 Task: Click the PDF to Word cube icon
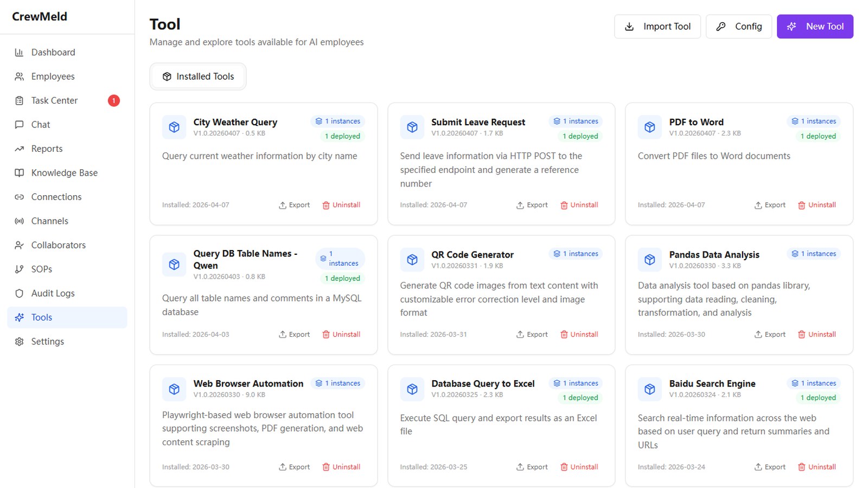[650, 127]
